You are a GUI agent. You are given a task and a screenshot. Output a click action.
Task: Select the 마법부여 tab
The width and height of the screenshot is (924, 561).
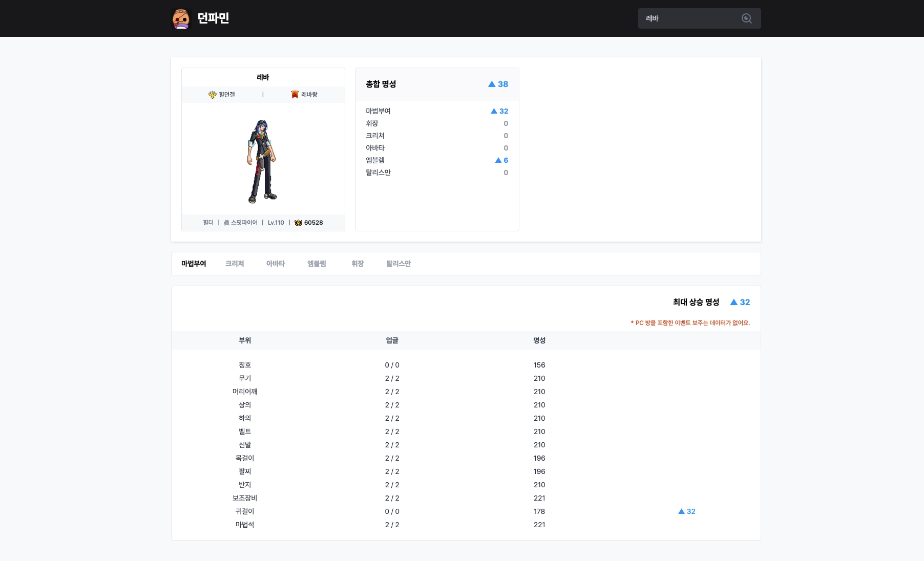[194, 264]
